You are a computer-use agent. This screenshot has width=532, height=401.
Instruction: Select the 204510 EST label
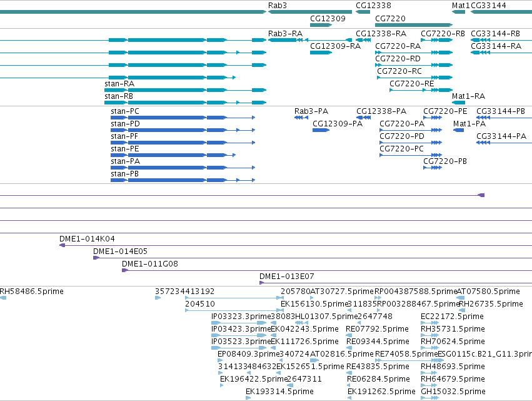tap(200, 304)
